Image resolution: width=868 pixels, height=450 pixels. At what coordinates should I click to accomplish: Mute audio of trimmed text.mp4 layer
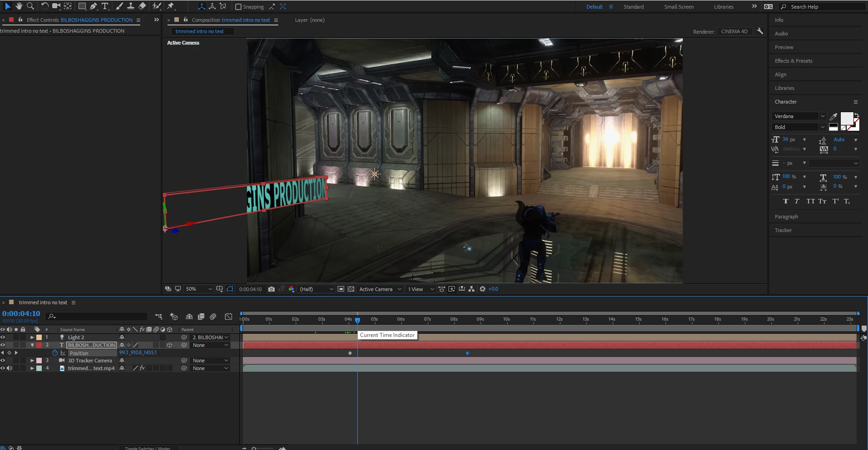point(10,368)
